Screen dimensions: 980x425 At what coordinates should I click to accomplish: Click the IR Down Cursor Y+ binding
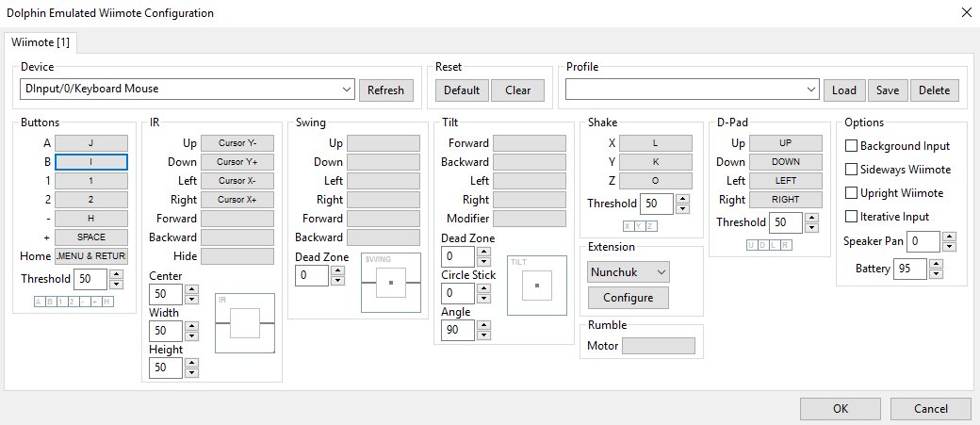(237, 162)
